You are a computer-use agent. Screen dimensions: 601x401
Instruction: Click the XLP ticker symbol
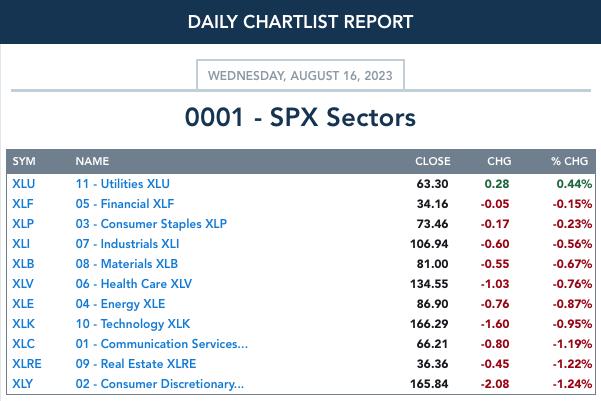23,224
